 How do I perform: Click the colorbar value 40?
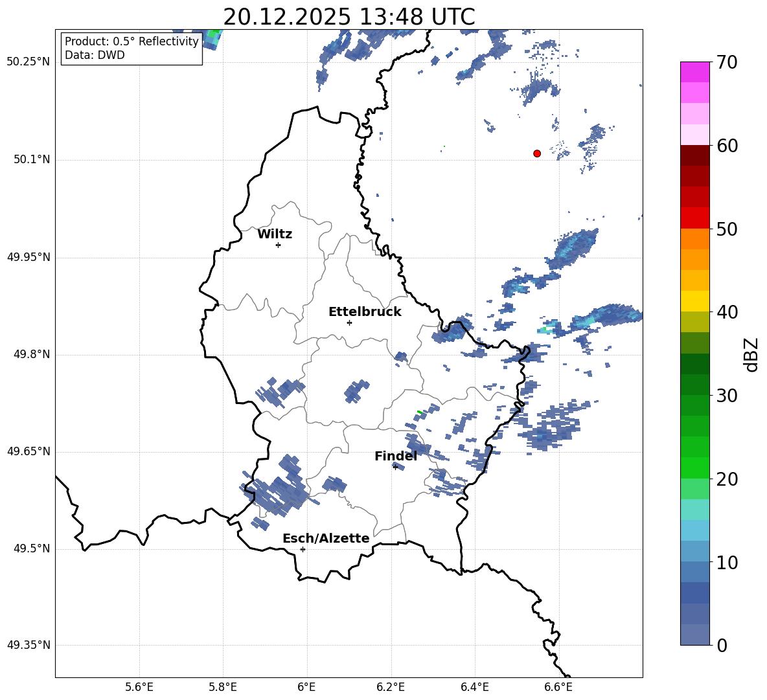click(x=727, y=312)
